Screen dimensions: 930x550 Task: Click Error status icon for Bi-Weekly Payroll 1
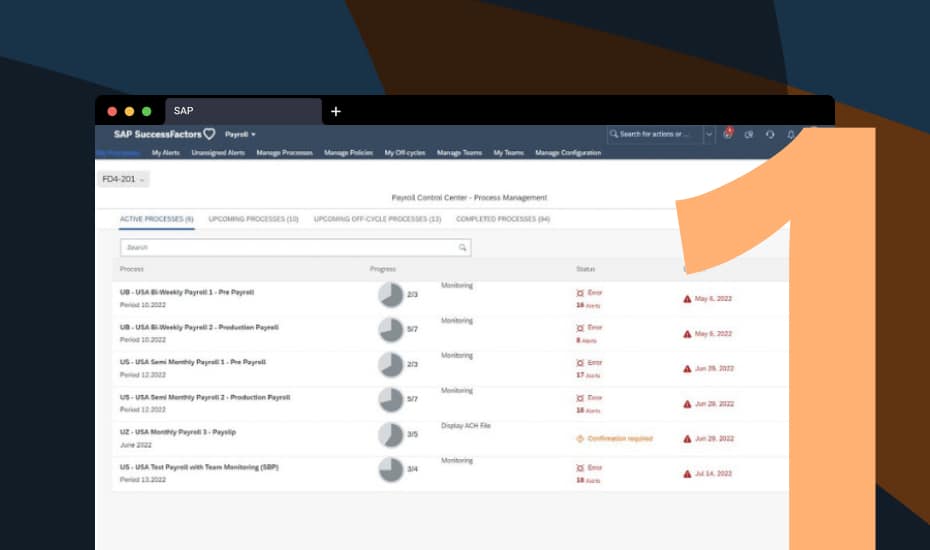pos(580,293)
